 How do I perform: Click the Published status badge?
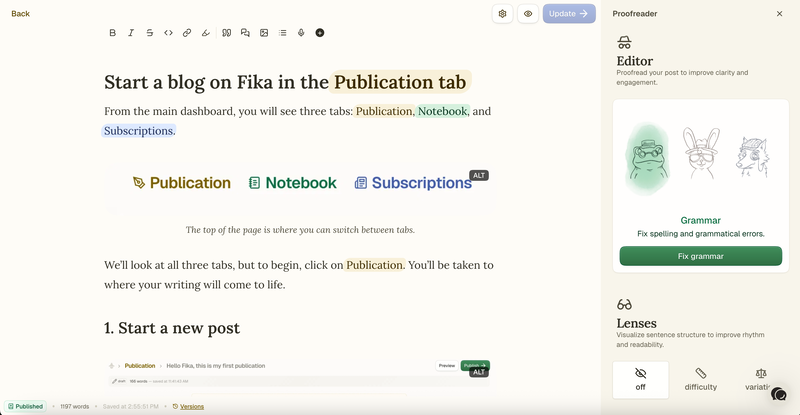[x=26, y=406]
